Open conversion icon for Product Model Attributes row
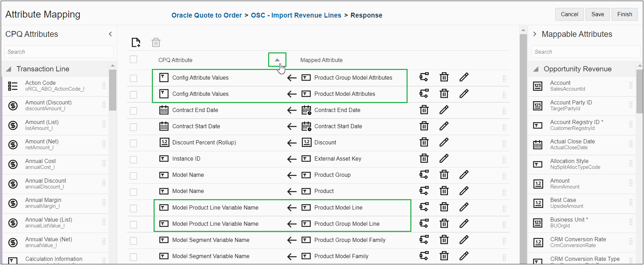644x265 pixels. [424, 94]
